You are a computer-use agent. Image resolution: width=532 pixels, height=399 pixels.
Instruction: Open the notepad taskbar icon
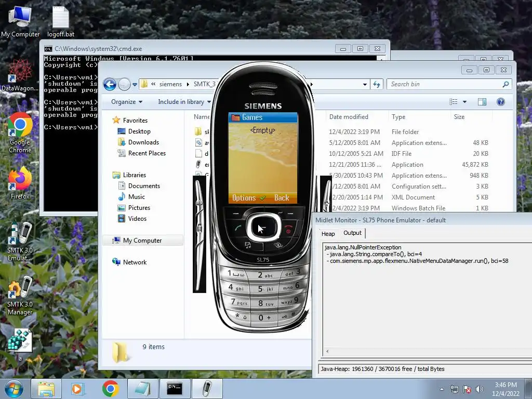[142, 389]
